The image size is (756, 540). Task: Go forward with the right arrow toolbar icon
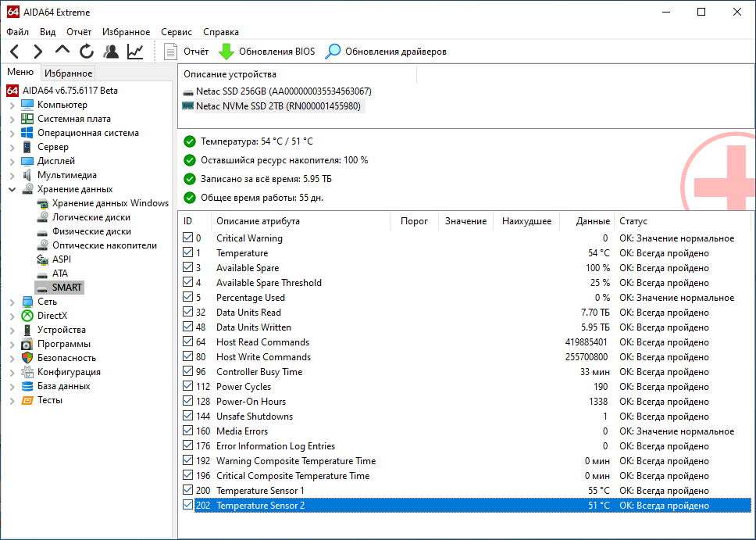pyautogui.click(x=38, y=51)
